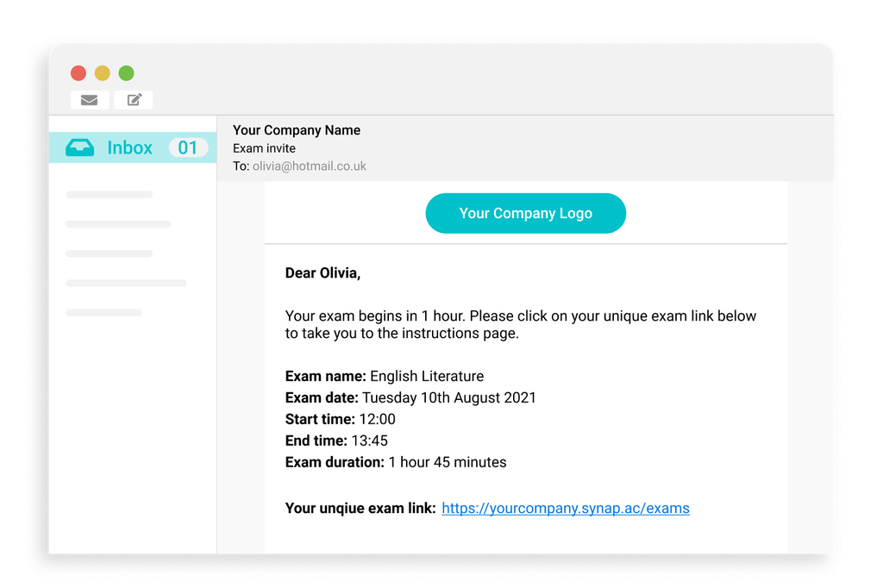This screenshot has height=588, width=883.
Task: Click the green traffic light circle
Action: (126, 72)
